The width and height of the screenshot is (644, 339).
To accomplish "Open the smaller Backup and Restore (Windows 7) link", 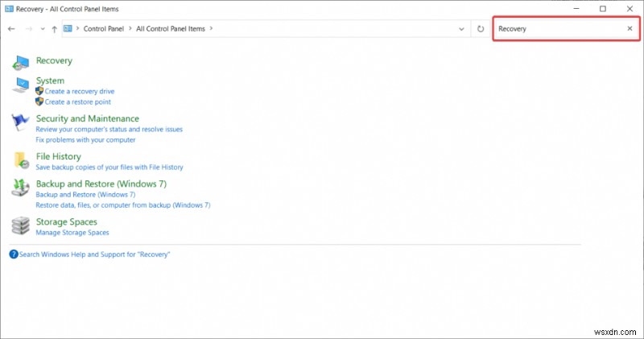I will click(x=85, y=194).
